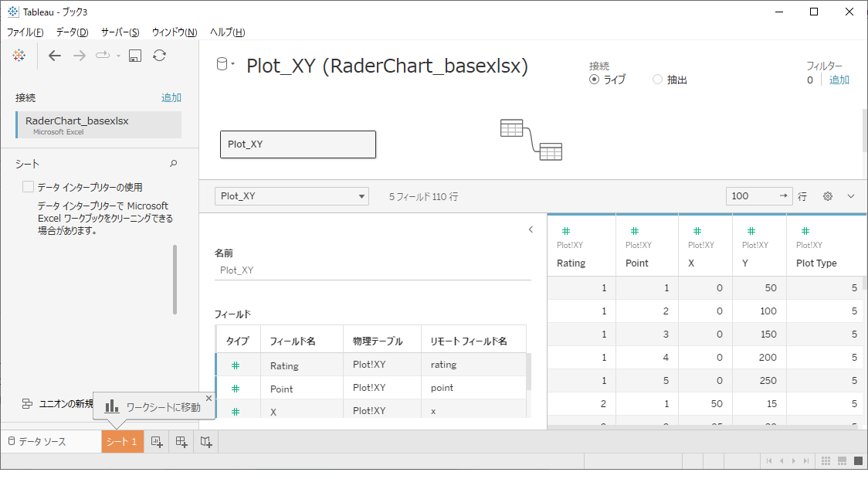Click the search icon beside シート
Screen dimensions: 868x479
click(x=173, y=164)
